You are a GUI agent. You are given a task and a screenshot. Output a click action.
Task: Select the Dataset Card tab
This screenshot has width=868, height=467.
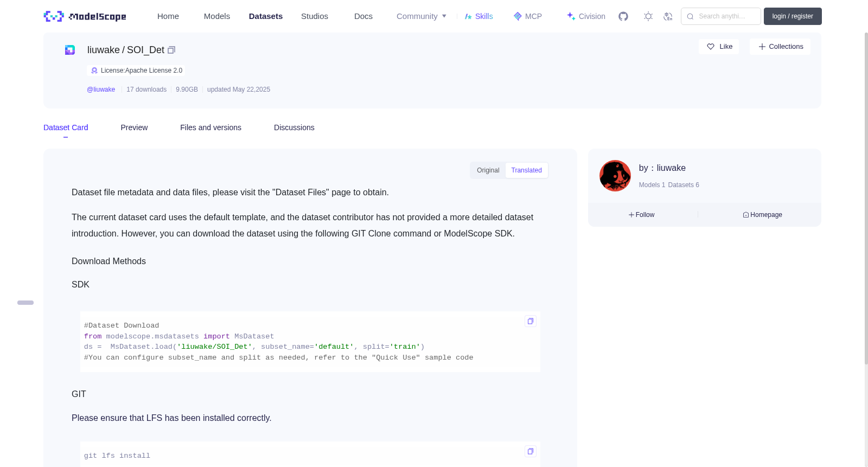[66, 127]
